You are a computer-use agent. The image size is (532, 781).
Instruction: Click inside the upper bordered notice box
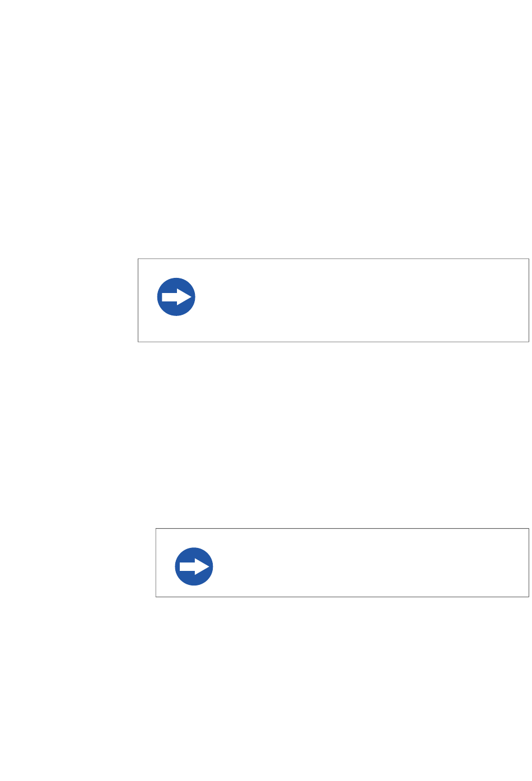point(333,300)
